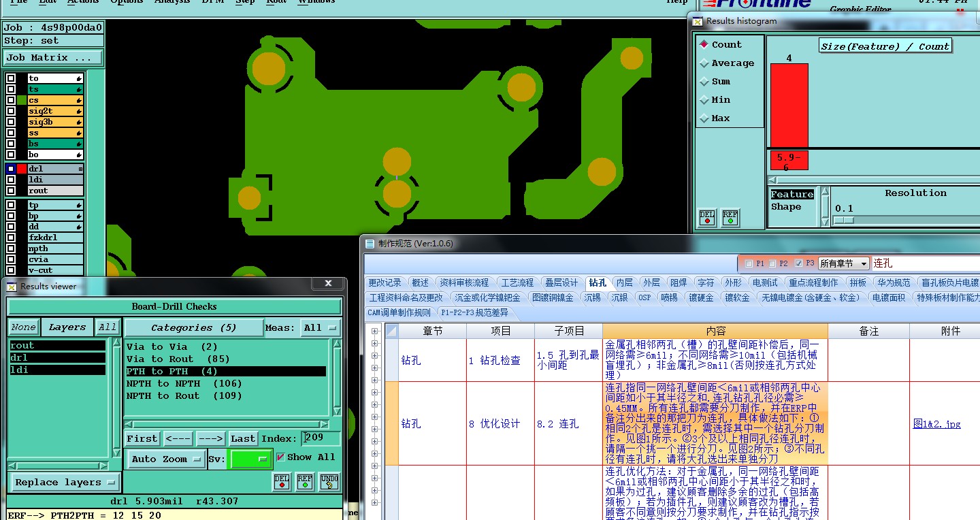Click the hand icon on 'bs' layer
The width and height of the screenshot is (980, 520).
pos(79,144)
